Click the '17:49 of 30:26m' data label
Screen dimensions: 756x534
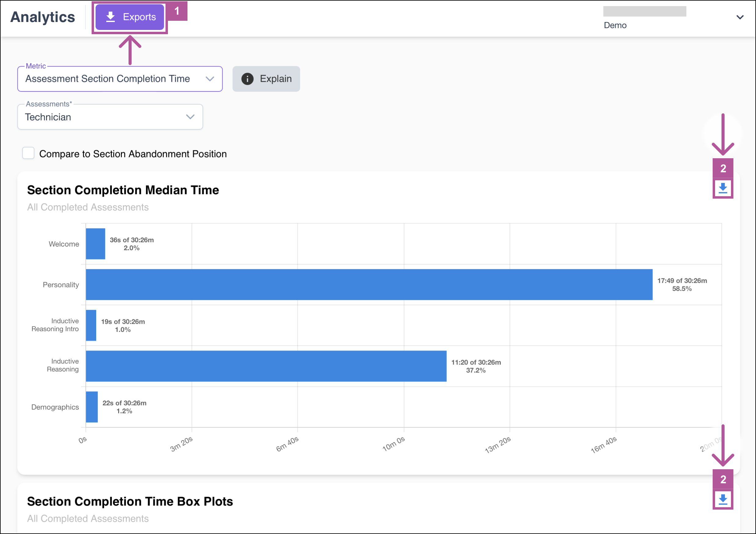tap(682, 281)
